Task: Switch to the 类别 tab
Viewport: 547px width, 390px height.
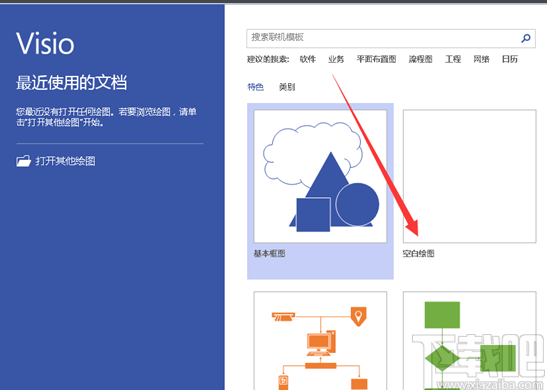Action: pyautogui.click(x=287, y=87)
